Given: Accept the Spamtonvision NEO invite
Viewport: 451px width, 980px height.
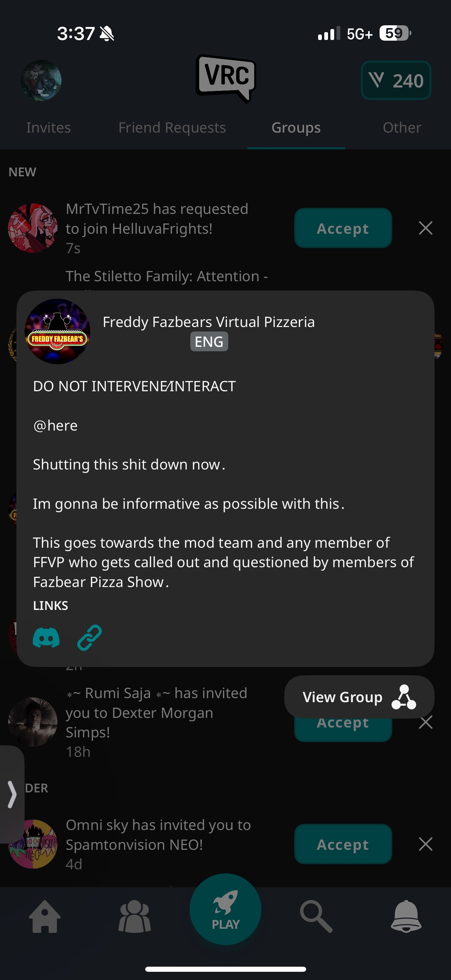Looking at the screenshot, I should pyautogui.click(x=343, y=844).
